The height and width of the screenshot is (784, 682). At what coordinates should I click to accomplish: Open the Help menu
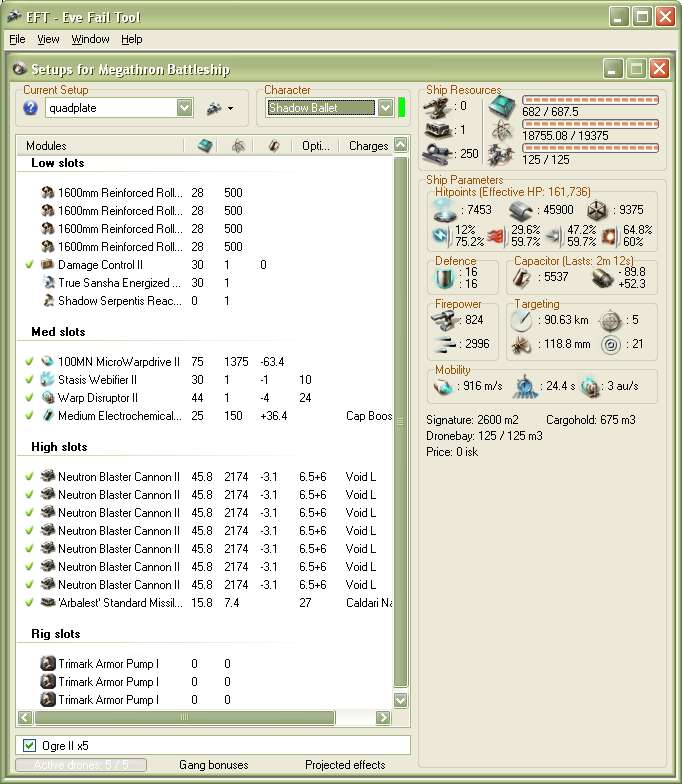tap(132, 39)
